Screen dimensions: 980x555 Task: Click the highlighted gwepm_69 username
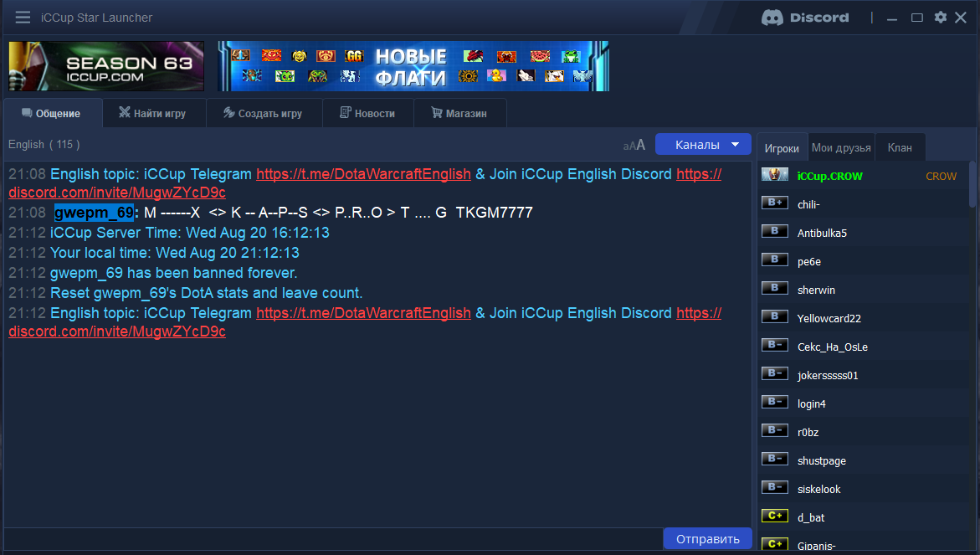94,213
